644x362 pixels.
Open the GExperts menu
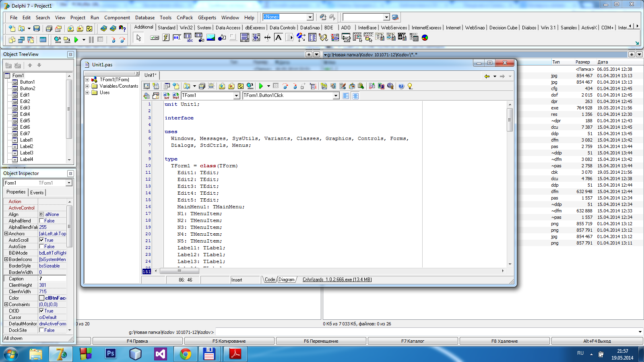click(207, 18)
